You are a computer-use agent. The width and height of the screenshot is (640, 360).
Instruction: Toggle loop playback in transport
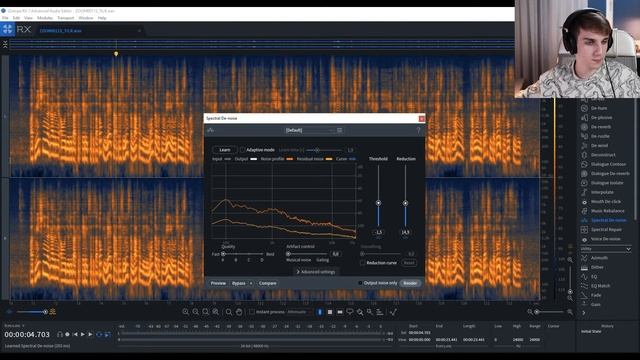click(x=99, y=334)
